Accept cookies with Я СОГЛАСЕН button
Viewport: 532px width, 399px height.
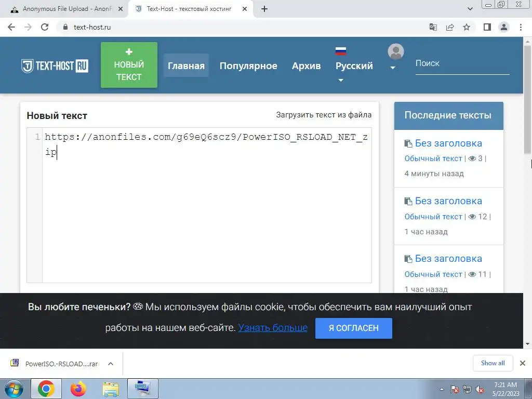pyautogui.click(x=353, y=328)
